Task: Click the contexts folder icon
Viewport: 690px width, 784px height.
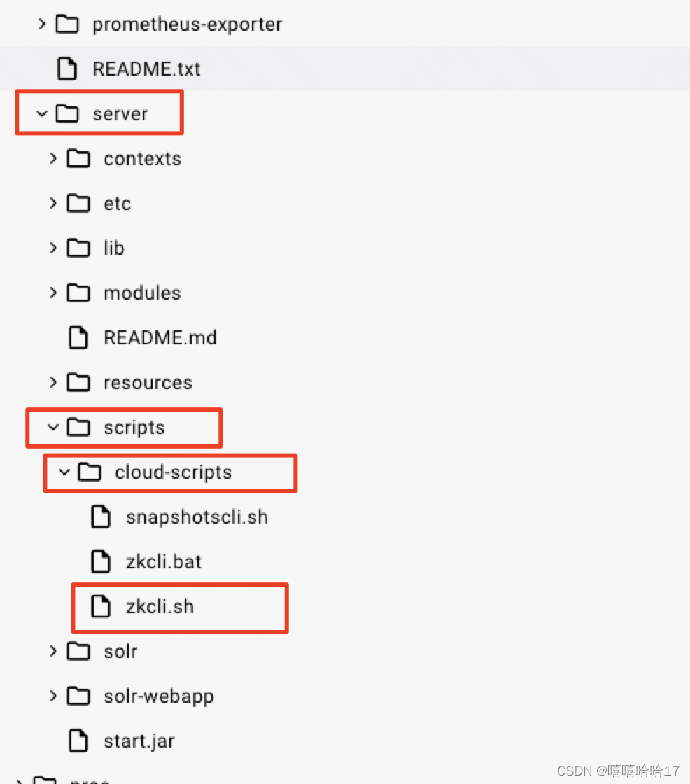Action: (x=78, y=158)
